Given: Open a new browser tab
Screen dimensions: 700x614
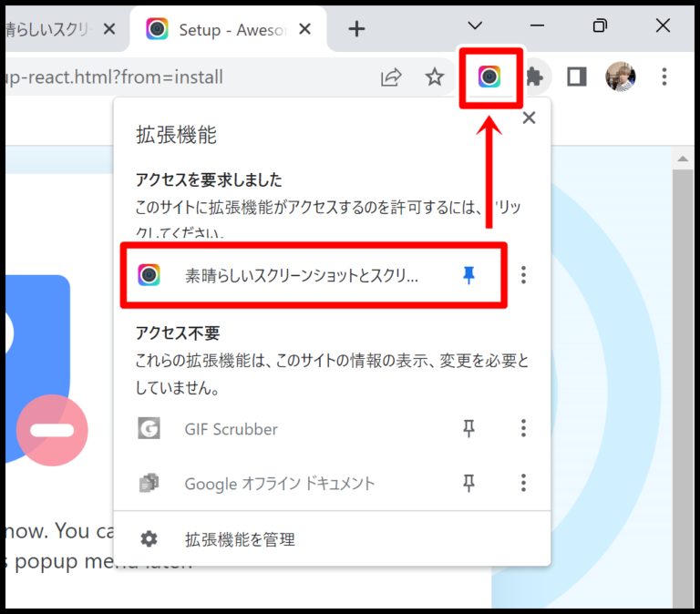Looking at the screenshot, I should (x=356, y=29).
